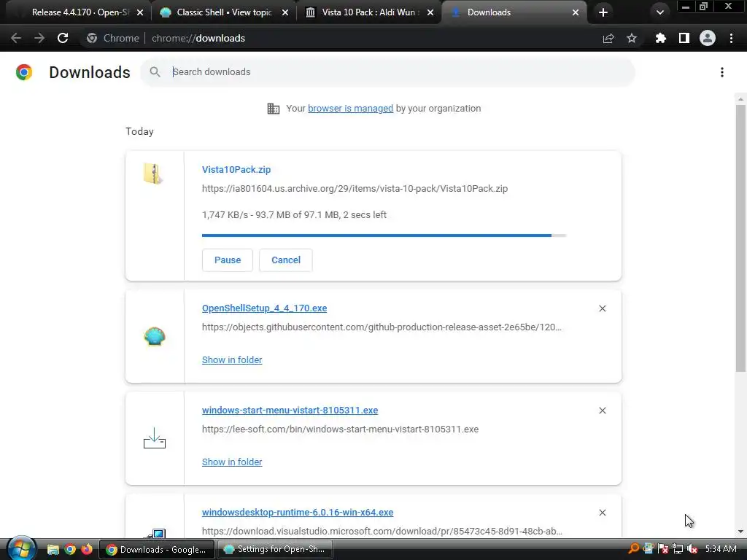Bookmark this page with the star icon
The height and width of the screenshot is (560, 747).
coord(632,38)
